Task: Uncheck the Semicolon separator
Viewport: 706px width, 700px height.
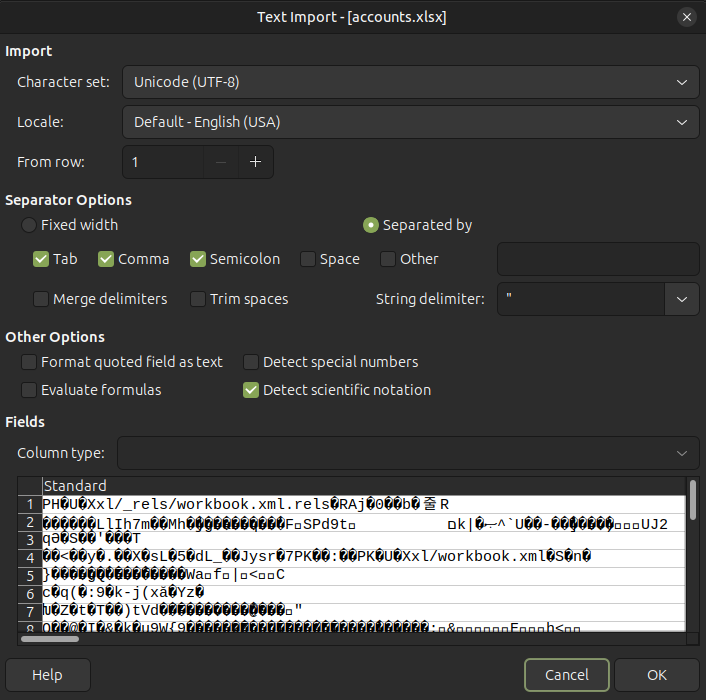Action: pyautogui.click(x=198, y=259)
